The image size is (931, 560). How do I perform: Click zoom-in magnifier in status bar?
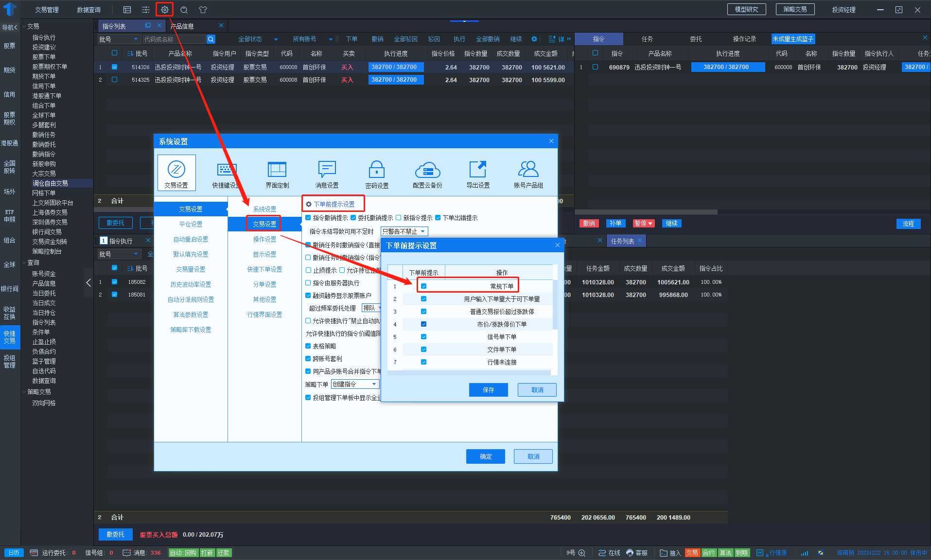(582, 553)
